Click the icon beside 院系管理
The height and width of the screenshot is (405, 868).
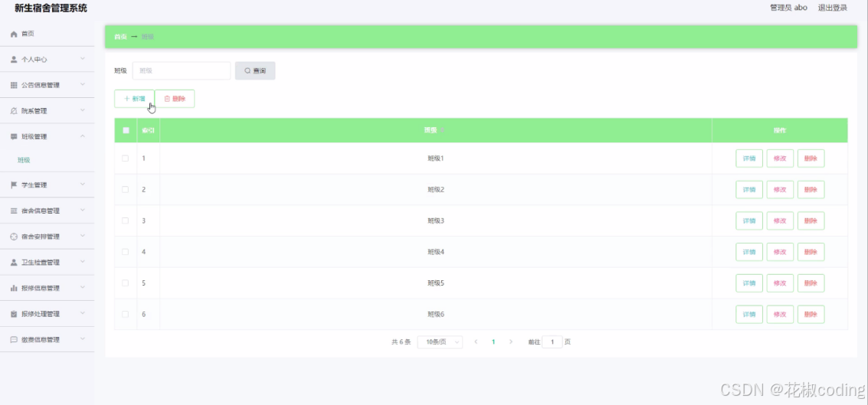[15, 111]
